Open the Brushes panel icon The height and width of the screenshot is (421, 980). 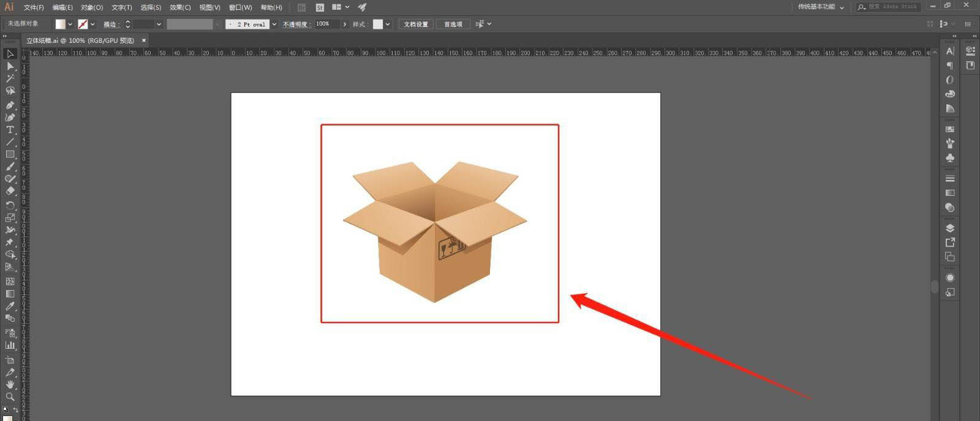pos(950,143)
